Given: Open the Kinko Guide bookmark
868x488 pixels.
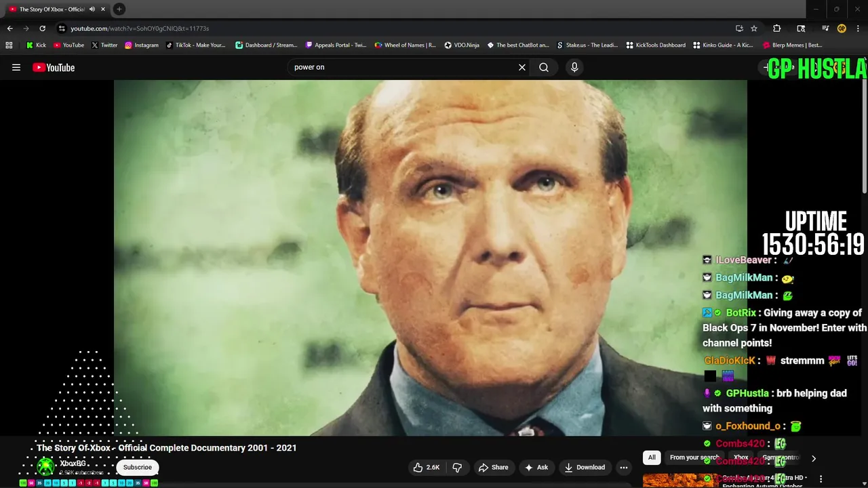Looking at the screenshot, I should click(724, 45).
